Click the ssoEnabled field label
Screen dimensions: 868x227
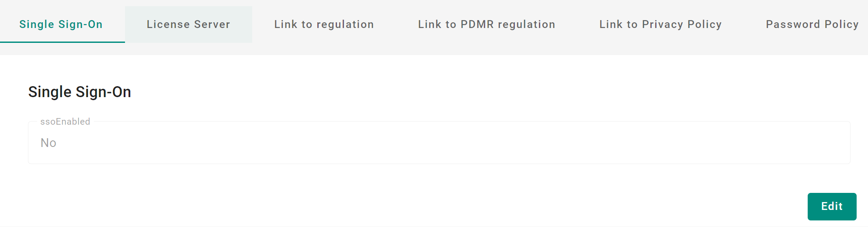click(65, 122)
